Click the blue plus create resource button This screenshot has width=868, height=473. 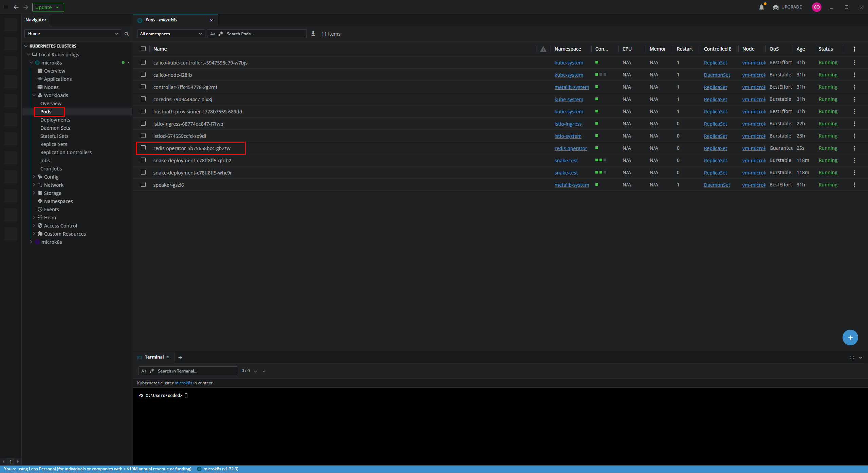coord(850,338)
